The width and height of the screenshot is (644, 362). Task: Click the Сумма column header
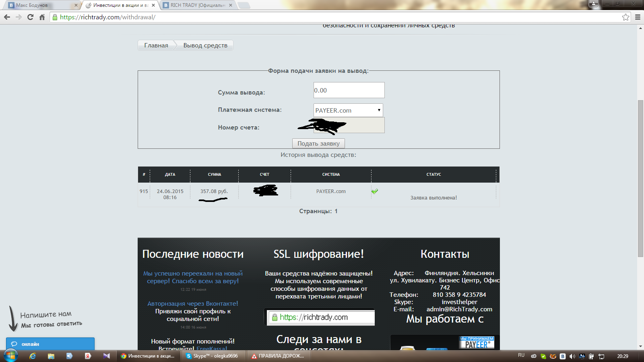(x=215, y=174)
